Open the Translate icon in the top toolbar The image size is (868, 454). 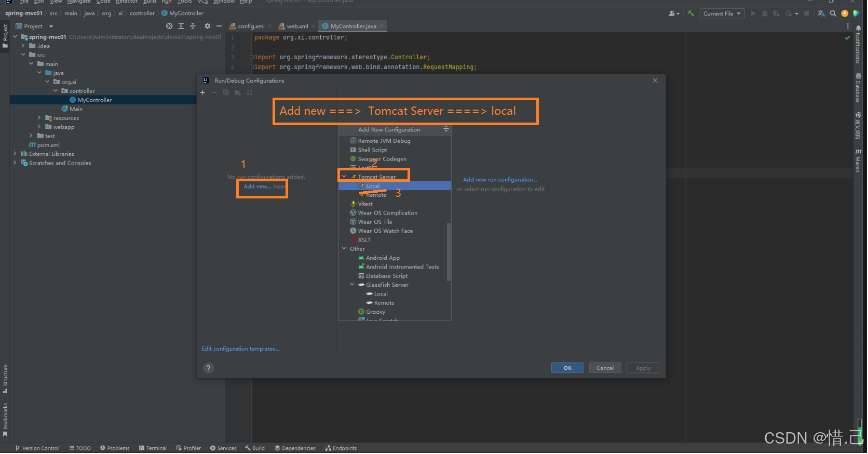821,14
